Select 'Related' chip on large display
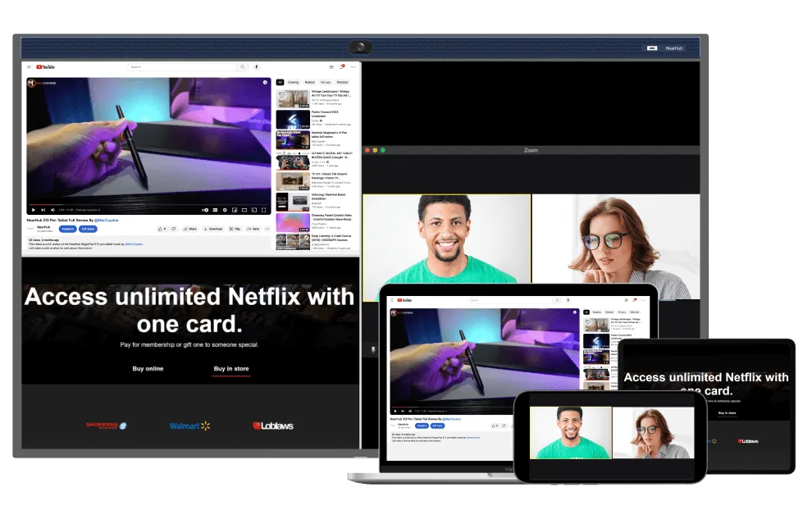Screen dimensions: 812x519 [310, 82]
